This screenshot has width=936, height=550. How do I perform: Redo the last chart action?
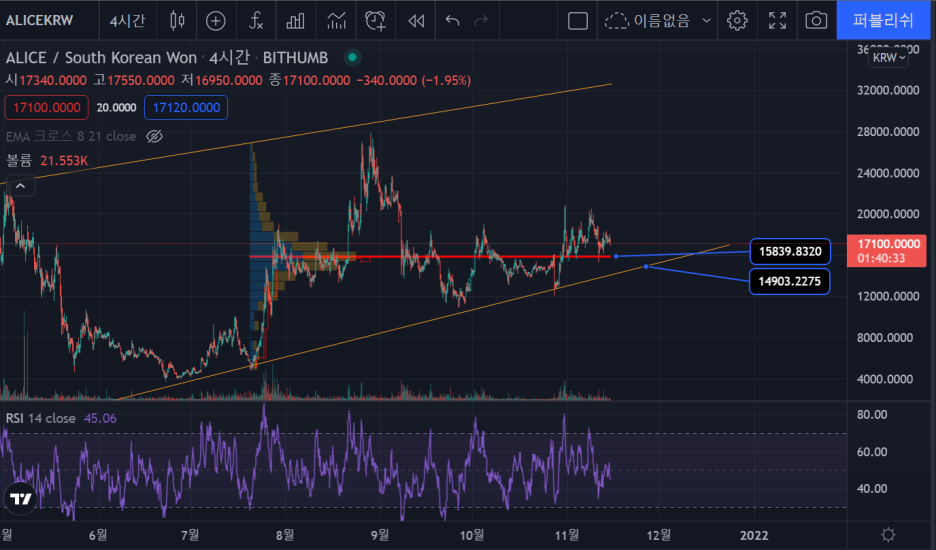(481, 20)
